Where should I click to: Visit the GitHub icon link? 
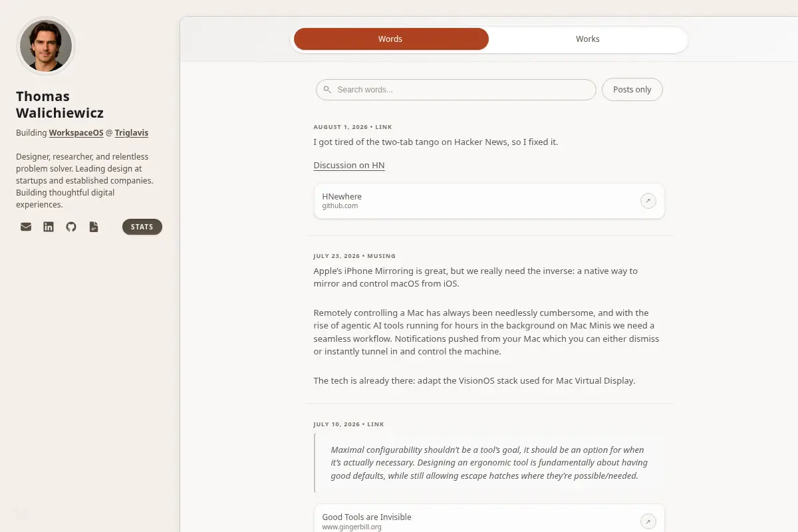click(x=71, y=227)
